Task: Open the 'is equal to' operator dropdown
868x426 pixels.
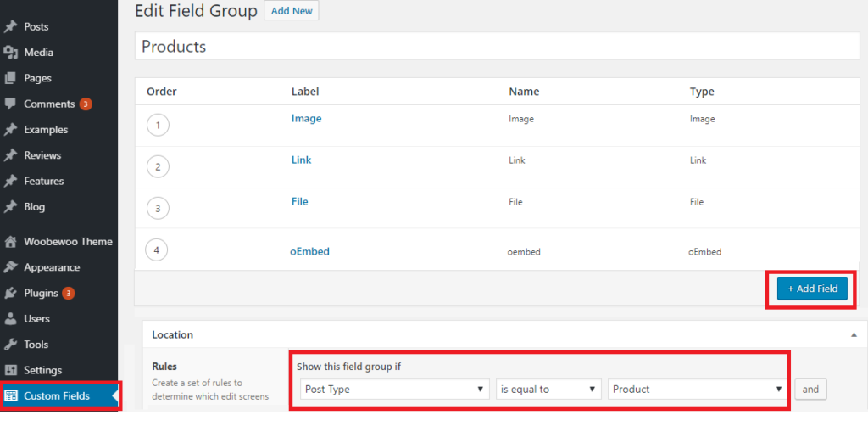Action: (548, 389)
